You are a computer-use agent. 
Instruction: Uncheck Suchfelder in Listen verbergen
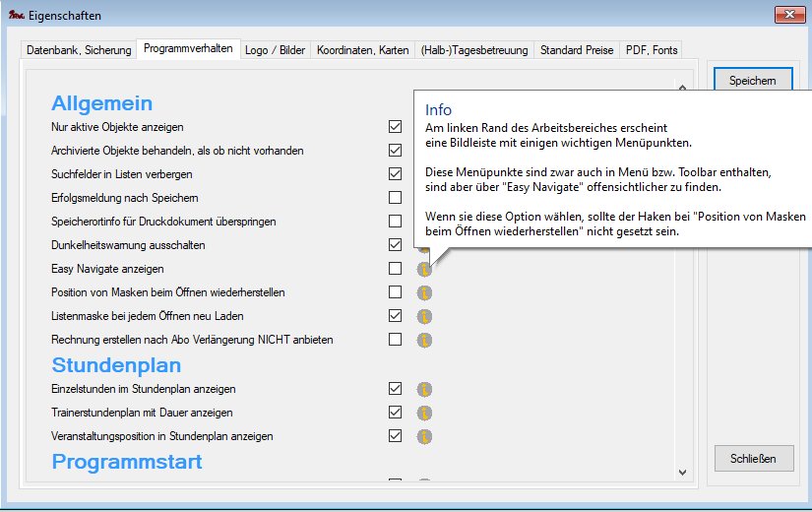point(395,174)
